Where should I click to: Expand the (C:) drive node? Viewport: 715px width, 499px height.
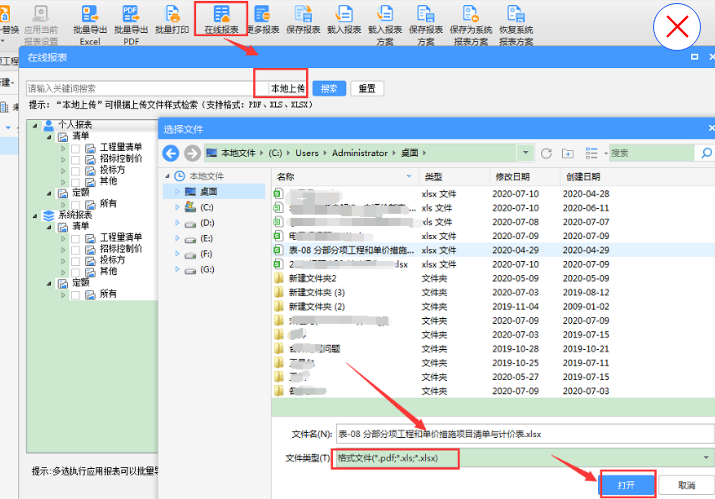177,208
